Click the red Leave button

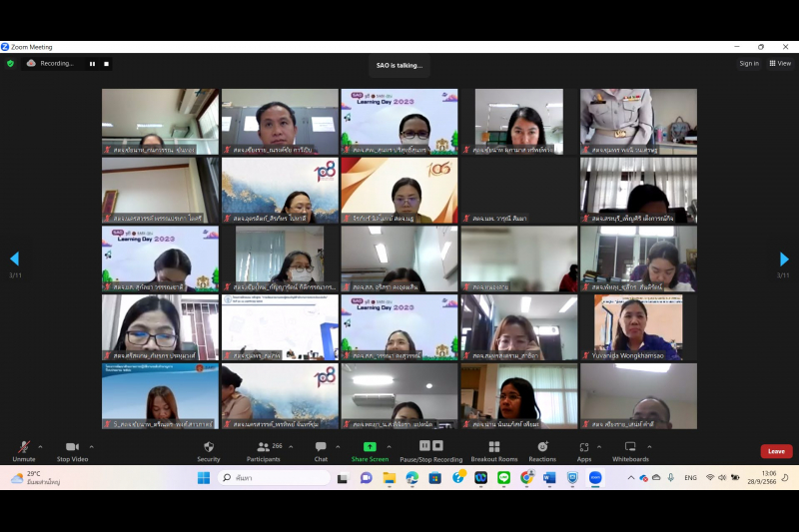776,451
